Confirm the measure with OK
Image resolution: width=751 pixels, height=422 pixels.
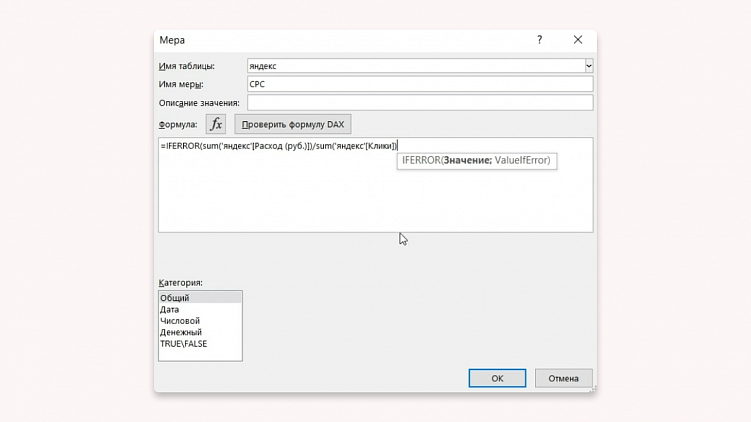(497, 378)
